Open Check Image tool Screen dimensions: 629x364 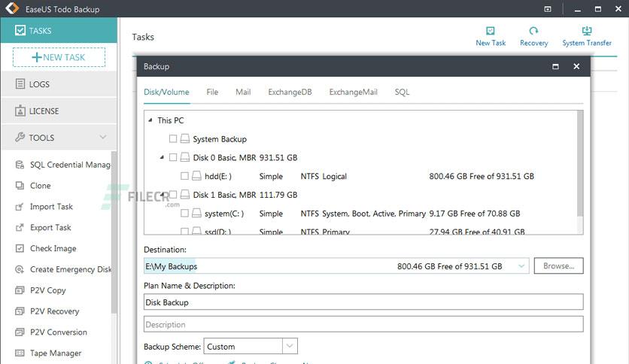point(45,248)
